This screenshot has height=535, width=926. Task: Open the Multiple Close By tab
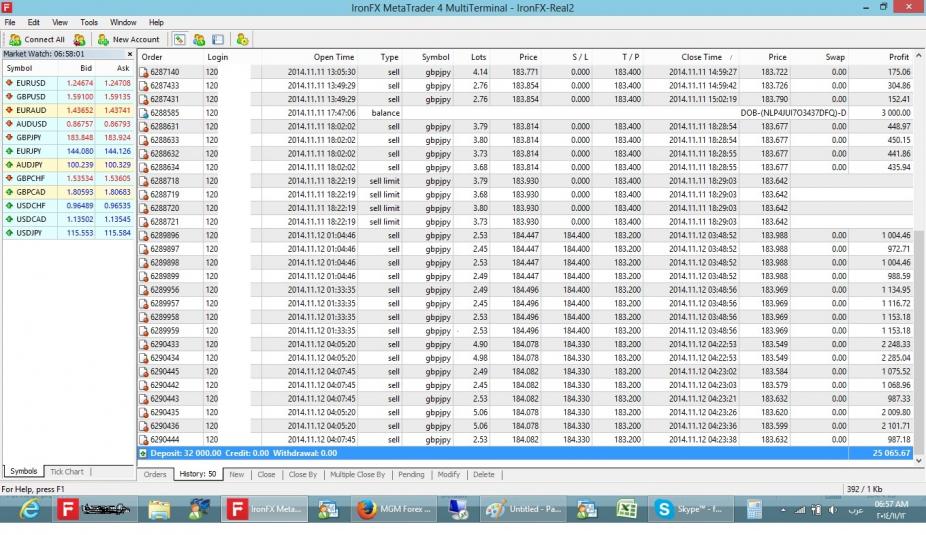pyautogui.click(x=358, y=474)
